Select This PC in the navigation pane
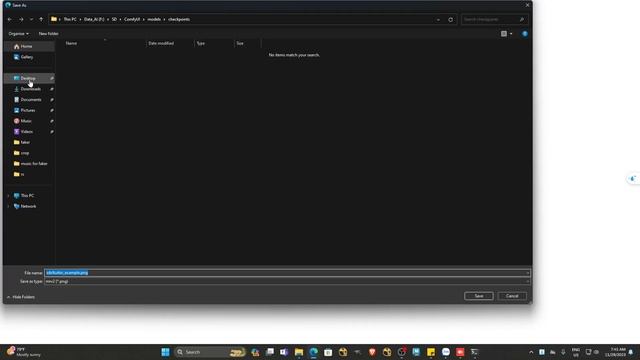 (27, 196)
